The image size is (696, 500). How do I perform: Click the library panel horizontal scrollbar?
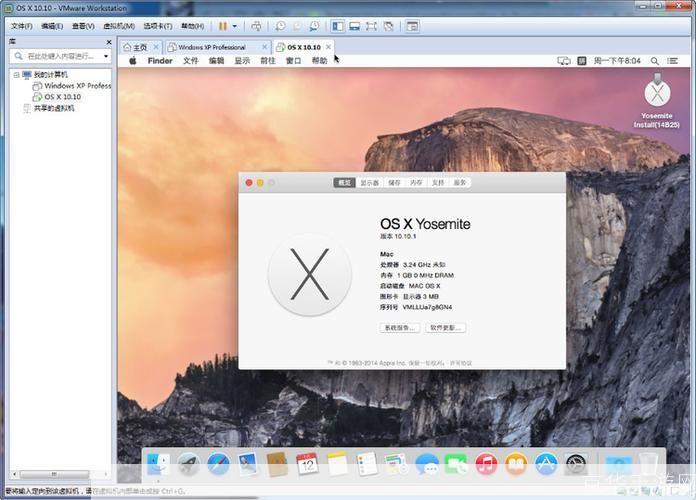pos(54,474)
